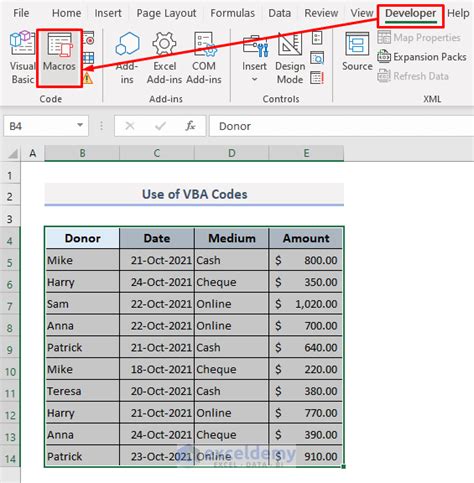Select column A header
The height and width of the screenshot is (483, 474).
32,153
